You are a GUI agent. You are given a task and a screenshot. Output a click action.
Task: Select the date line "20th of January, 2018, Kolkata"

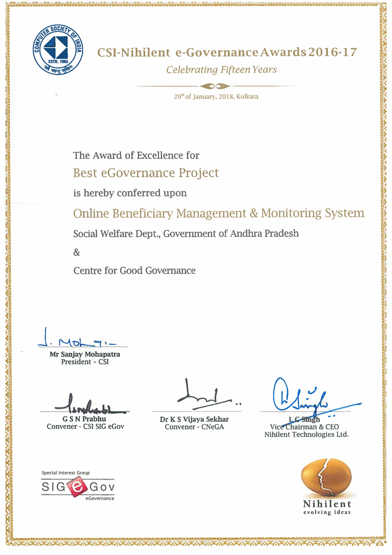(x=216, y=97)
